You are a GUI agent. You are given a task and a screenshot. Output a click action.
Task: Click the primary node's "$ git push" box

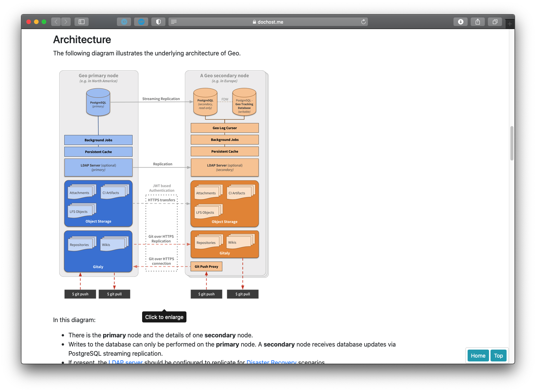click(80, 294)
